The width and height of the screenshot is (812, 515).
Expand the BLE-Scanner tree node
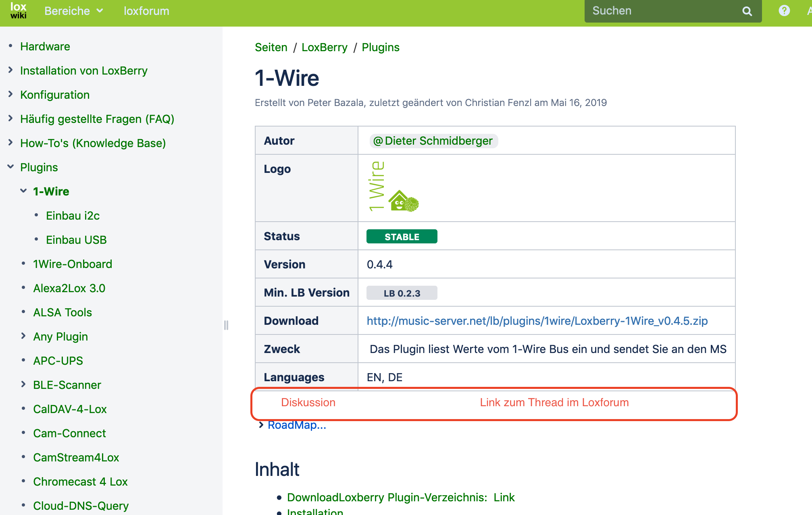pyautogui.click(x=24, y=384)
